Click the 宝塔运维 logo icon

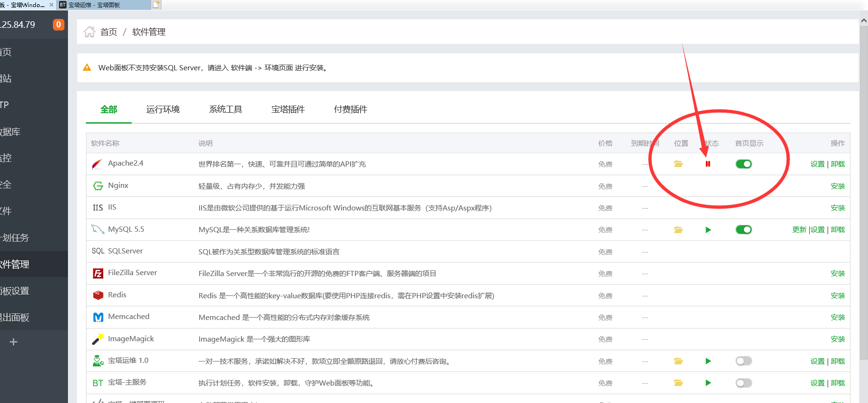pyautogui.click(x=98, y=361)
